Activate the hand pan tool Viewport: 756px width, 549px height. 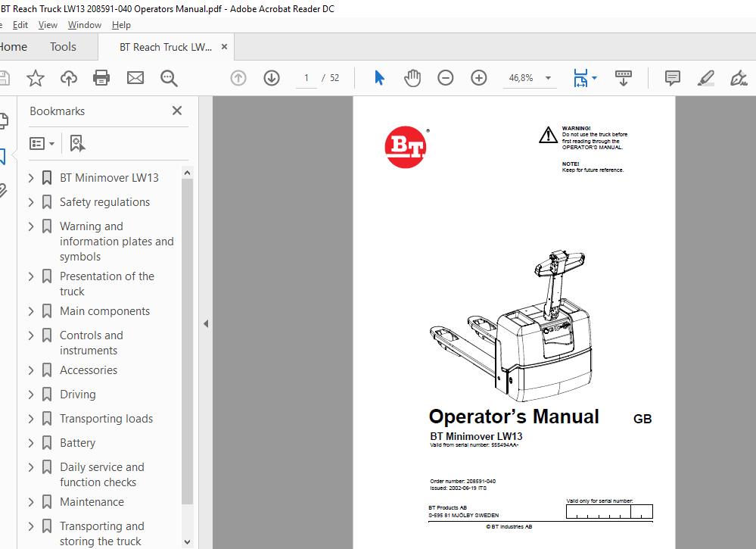pos(412,78)
